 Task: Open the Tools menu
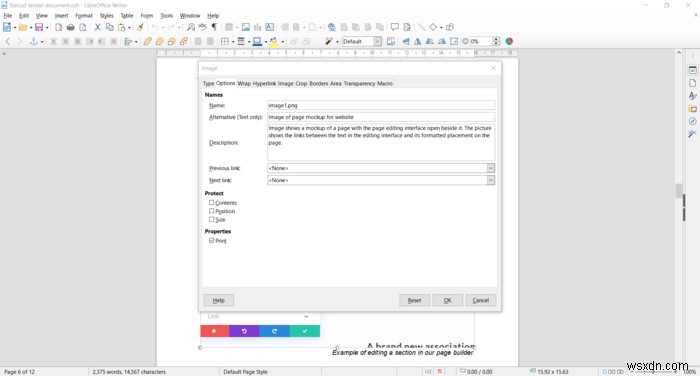coord(167,16)
